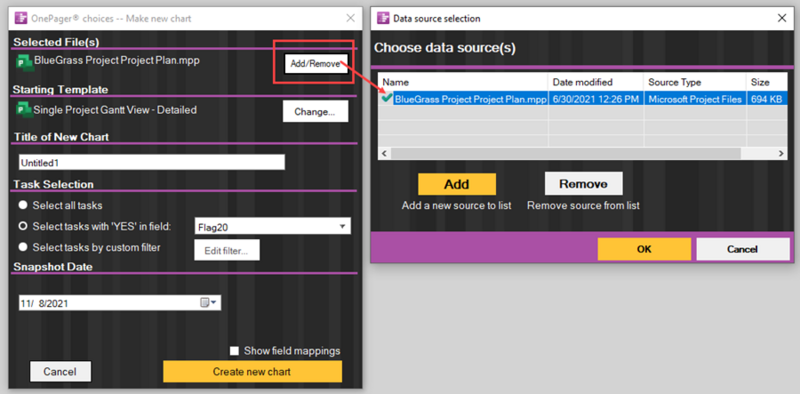Viewport: 800px width, 394px height.
Task: Click the OnePager logo icon in choices window
Action: [20, 18]
